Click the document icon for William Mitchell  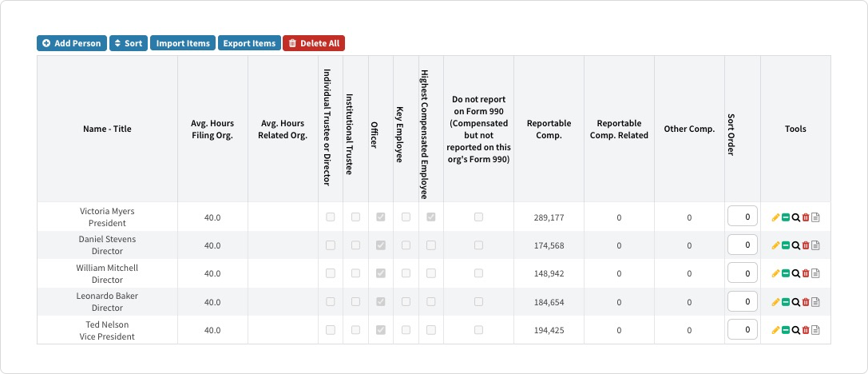816,273
